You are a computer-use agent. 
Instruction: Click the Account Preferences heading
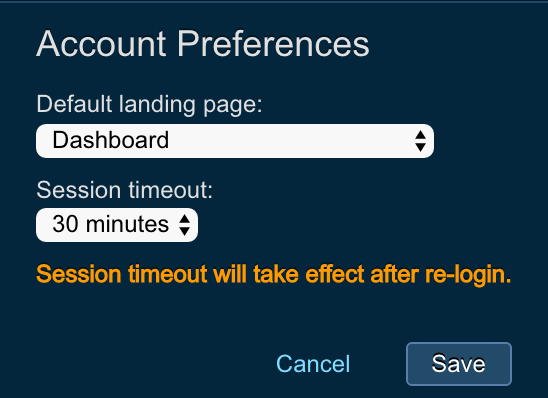click(203, 44)
